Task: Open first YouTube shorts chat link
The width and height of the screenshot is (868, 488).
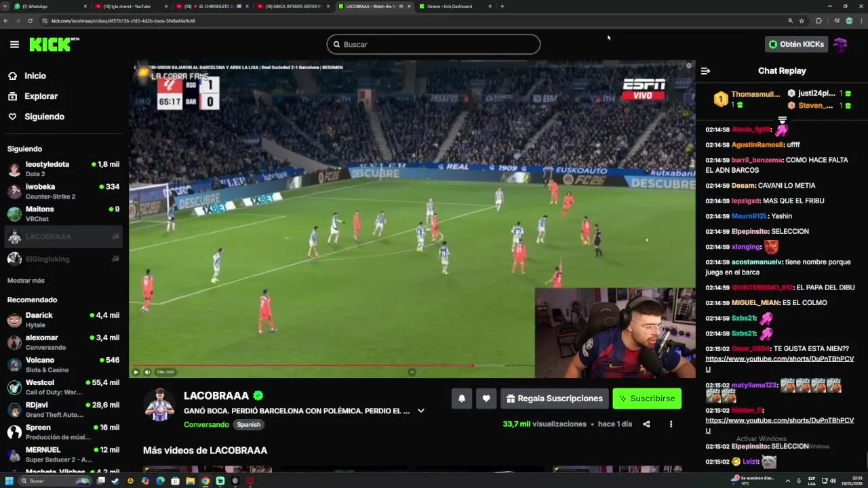Action: [x=779, y=364]
